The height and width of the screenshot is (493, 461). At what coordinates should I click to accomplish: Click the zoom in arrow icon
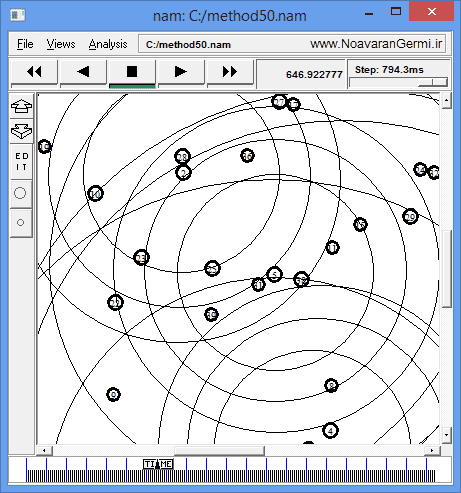point(21,106)
